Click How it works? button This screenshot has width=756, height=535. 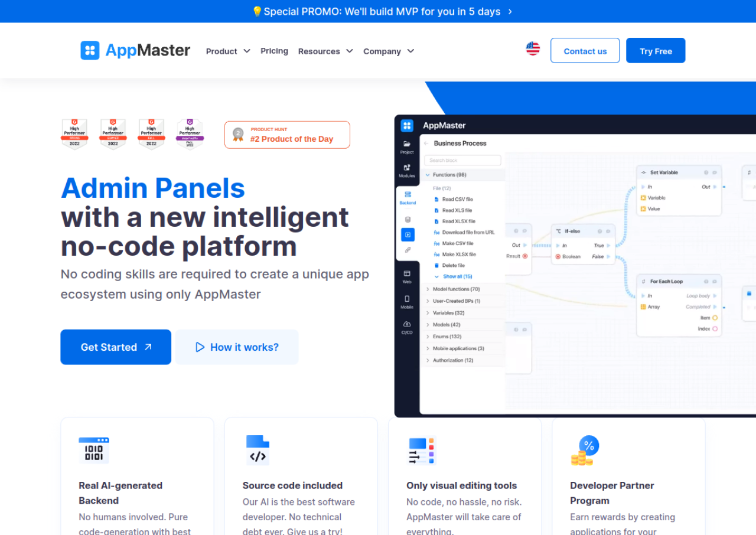237,347
